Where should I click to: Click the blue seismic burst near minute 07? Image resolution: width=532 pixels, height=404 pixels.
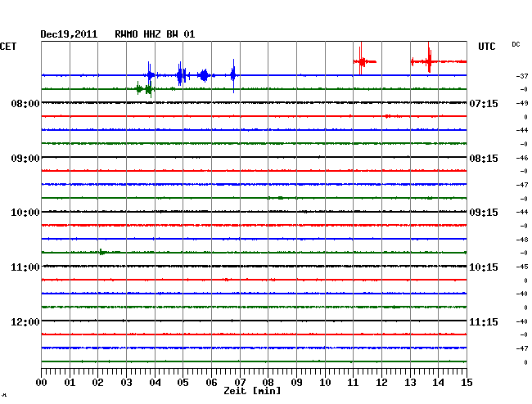coord(233,75)
